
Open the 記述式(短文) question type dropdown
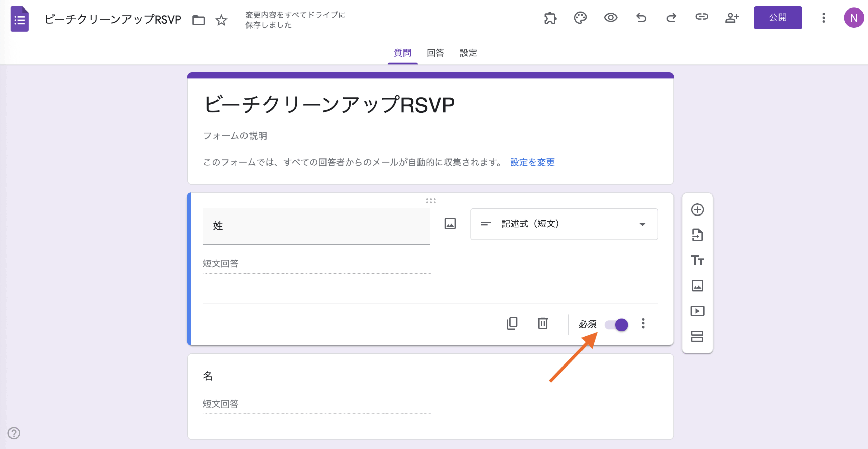564,224
